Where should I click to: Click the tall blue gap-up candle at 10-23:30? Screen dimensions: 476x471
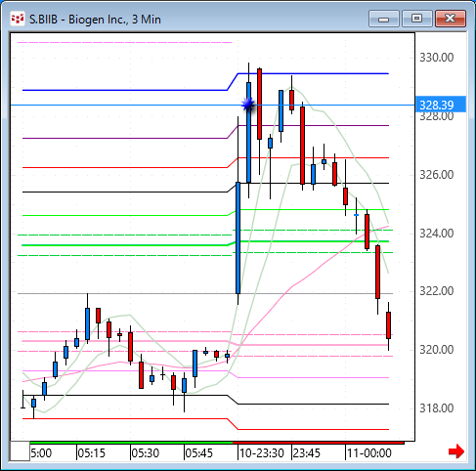(x=238, y=237)
